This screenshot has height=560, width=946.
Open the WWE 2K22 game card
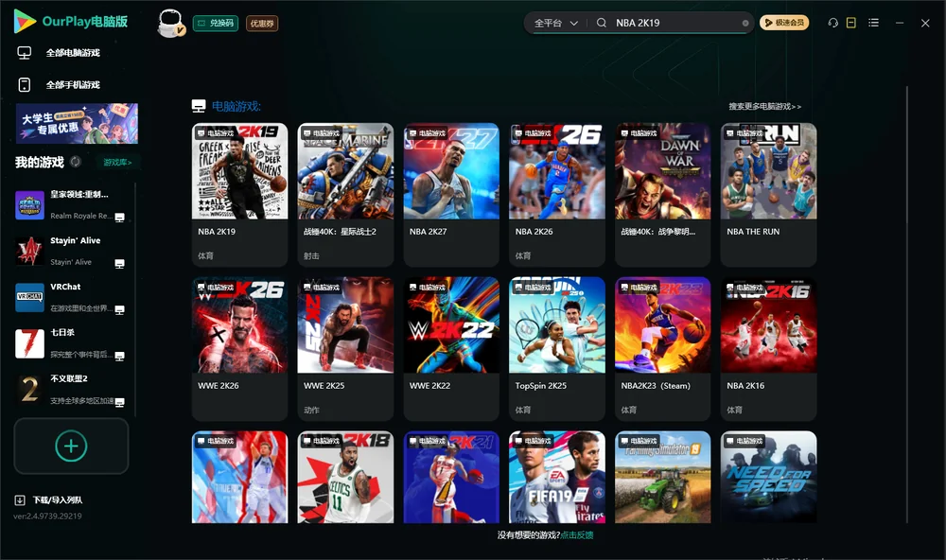[x=451, y=348]
